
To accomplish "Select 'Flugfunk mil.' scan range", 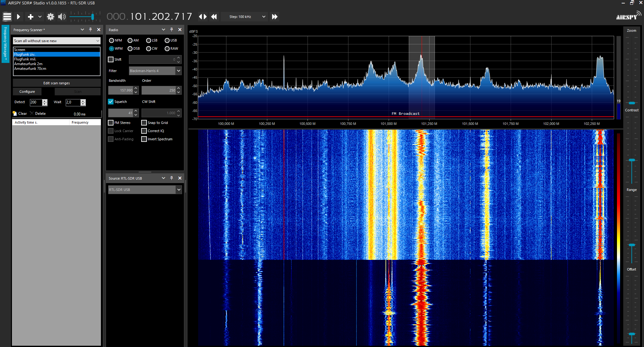I will click(x=57, y=59).
